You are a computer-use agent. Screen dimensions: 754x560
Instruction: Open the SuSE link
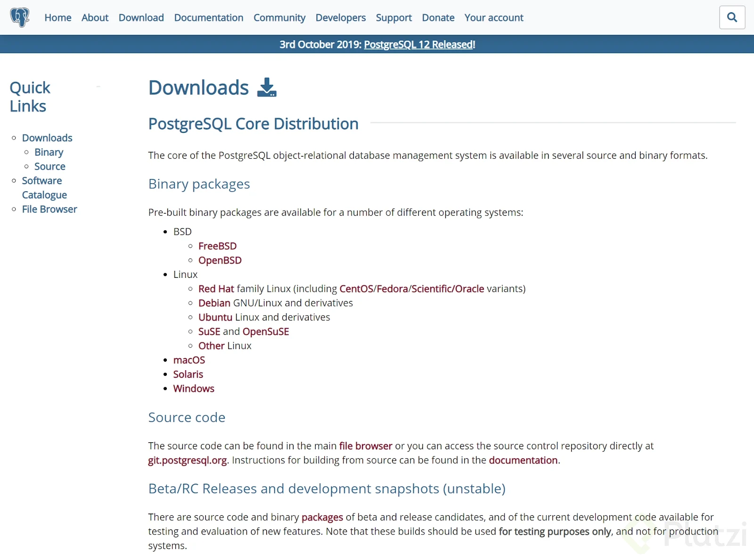click(209, 332)
